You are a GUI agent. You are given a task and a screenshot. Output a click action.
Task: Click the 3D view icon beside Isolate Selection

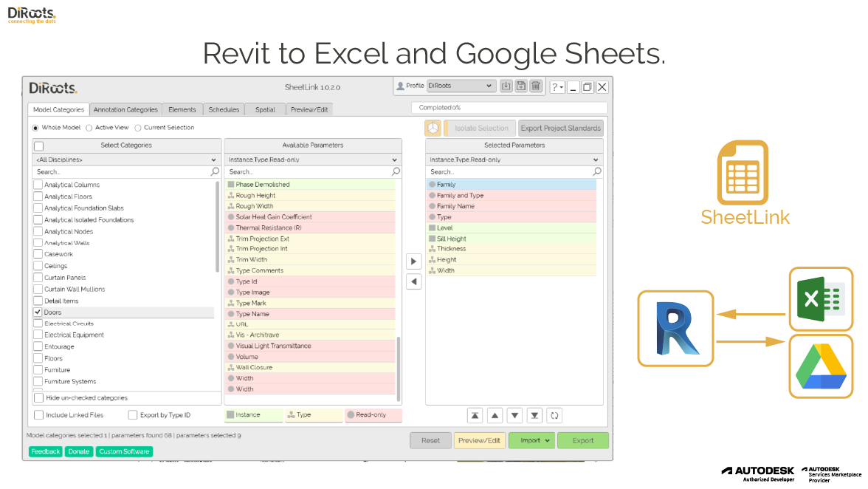pyautogui.click(x=433, y=128)
